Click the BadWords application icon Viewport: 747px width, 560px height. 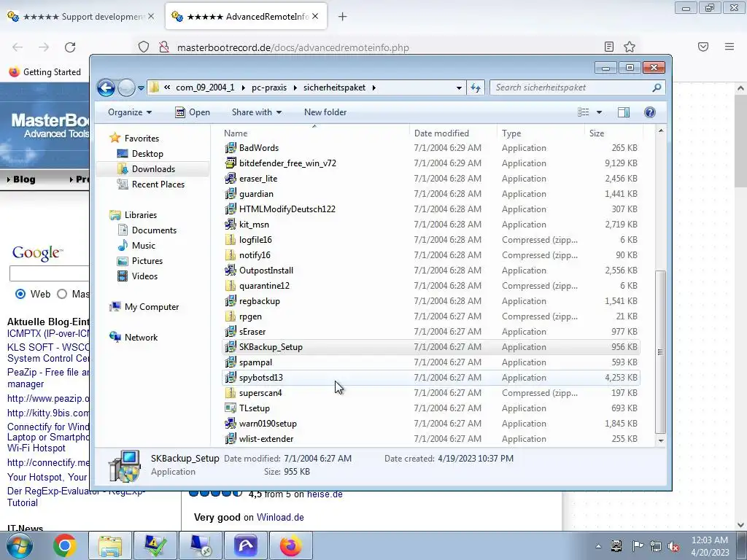(231, 148)
